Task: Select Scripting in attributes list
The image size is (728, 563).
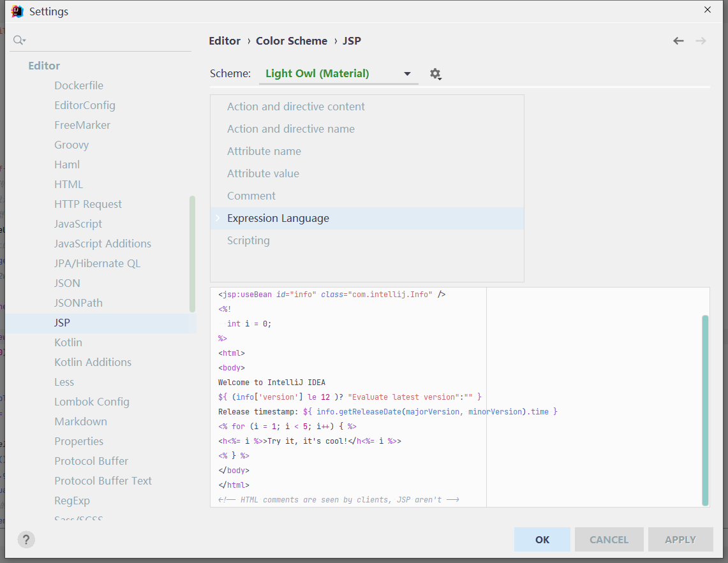Action: (x=248, y=240)
